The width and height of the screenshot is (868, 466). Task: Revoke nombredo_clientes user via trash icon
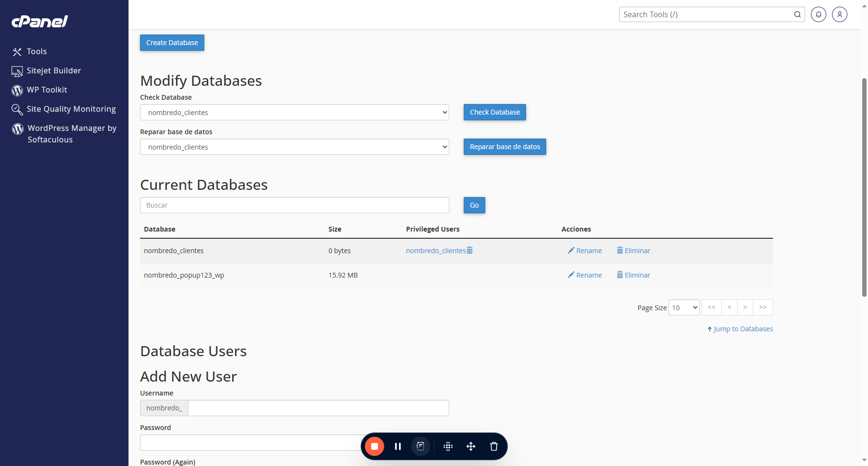pos(470,250)
